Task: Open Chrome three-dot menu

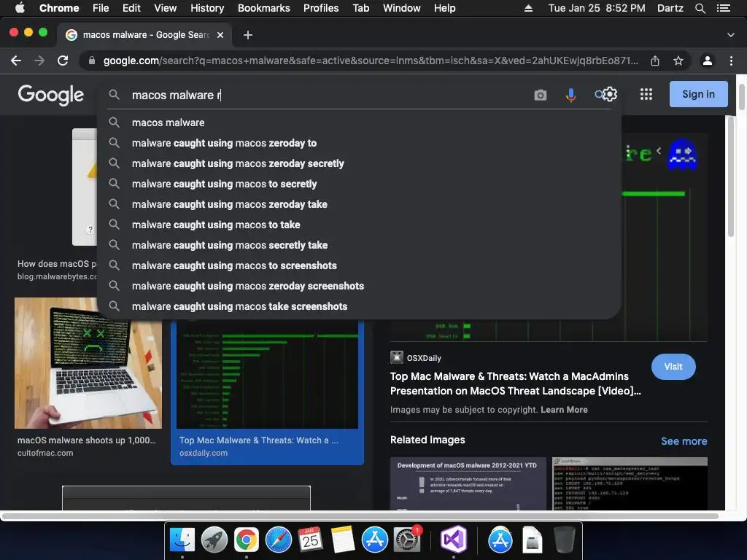Action: click(x=731, y=61)
